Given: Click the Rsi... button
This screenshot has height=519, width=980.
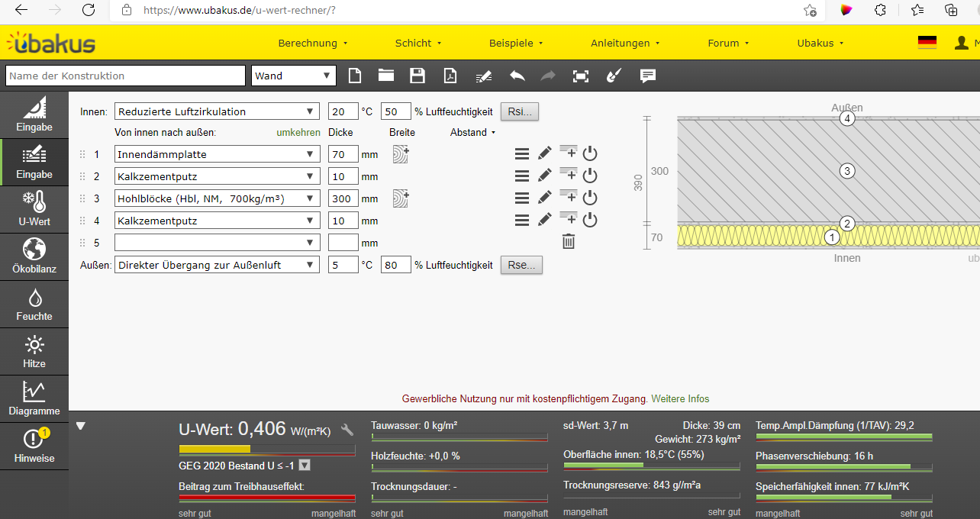Looking at the screenshot, I should [520, 111].
